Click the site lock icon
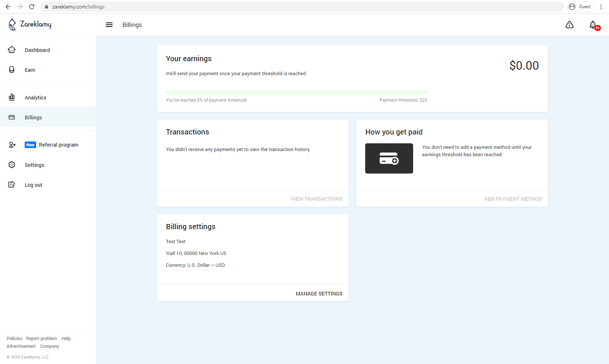 point(46,7)
